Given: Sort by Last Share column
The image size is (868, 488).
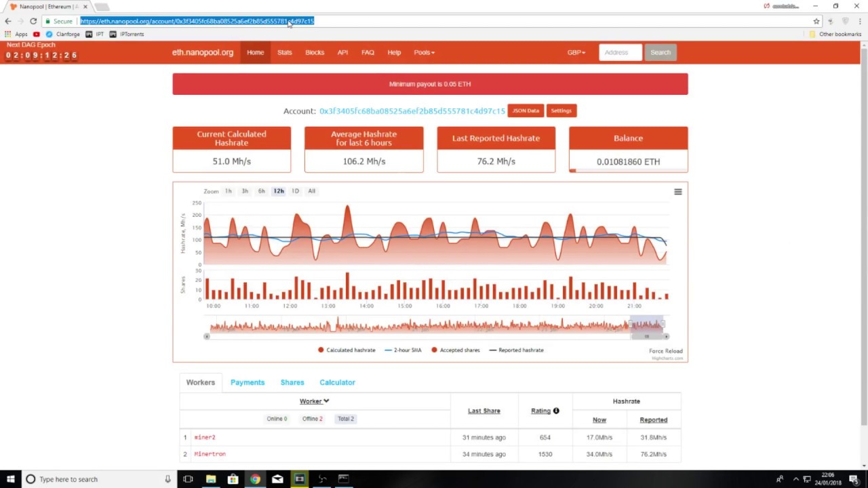Looking at the screenshot, I should coord(484,411).
